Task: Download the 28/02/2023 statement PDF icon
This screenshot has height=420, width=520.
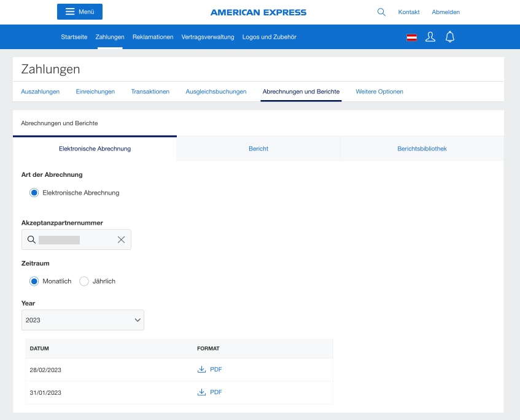Action: coord(201,369)
